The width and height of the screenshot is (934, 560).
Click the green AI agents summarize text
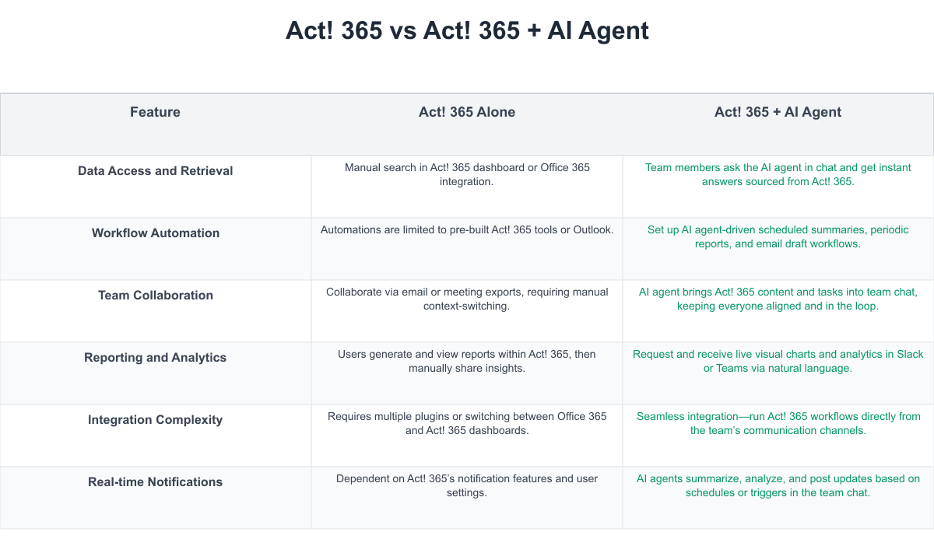point(778,485)
